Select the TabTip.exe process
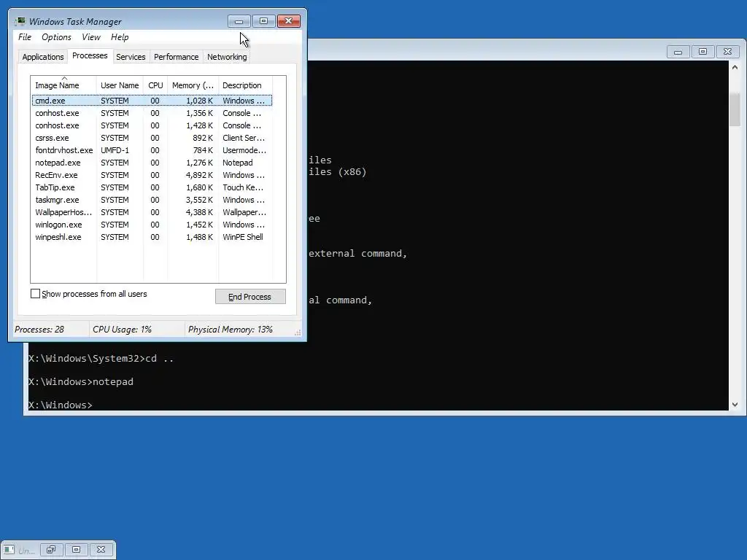747x560 pixels. click(x=152, y=187)
